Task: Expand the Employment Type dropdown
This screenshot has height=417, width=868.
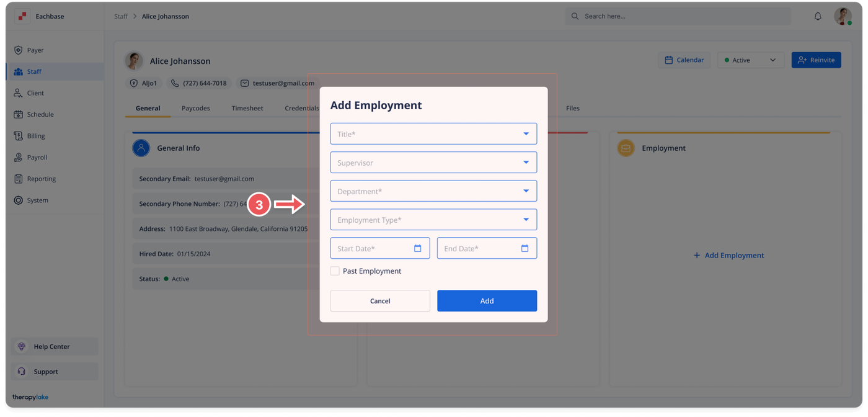Action: pos(433,220)
